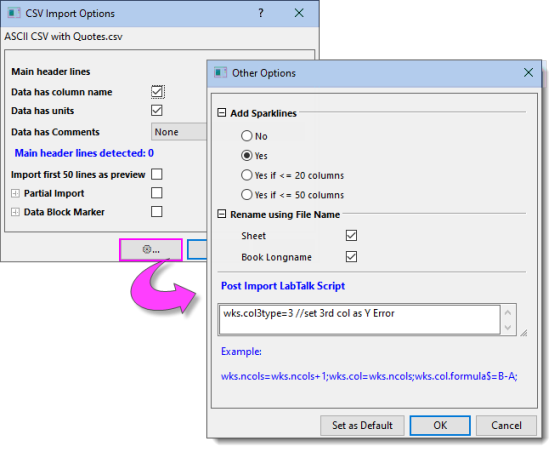Select the Yes sparklines radio button
The image size is (556, 451).
(247, 155)
